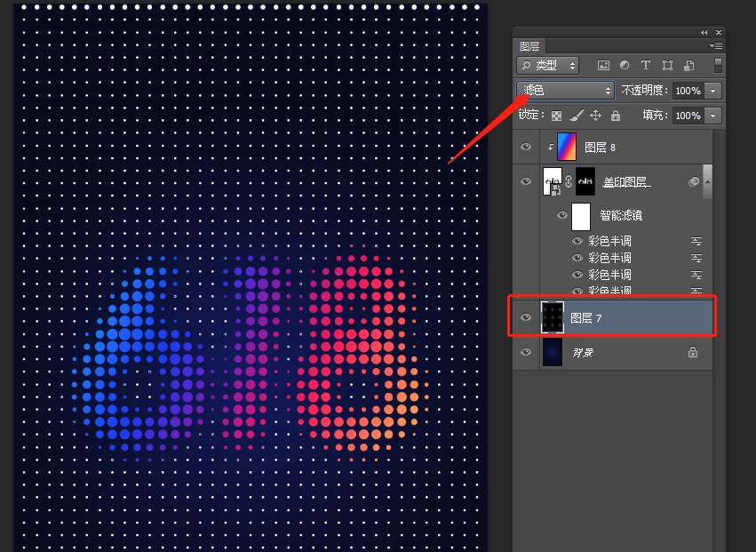Select the layer named 图层 8
Screen dimensions: 756x552
point(600,148)
